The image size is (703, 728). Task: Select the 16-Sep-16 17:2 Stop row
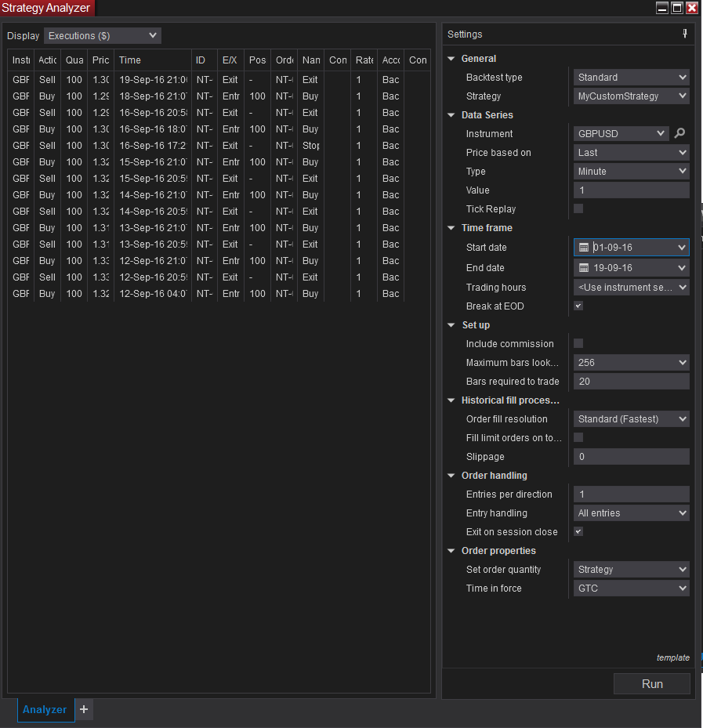pyautogui.click(x=219, y=145)
